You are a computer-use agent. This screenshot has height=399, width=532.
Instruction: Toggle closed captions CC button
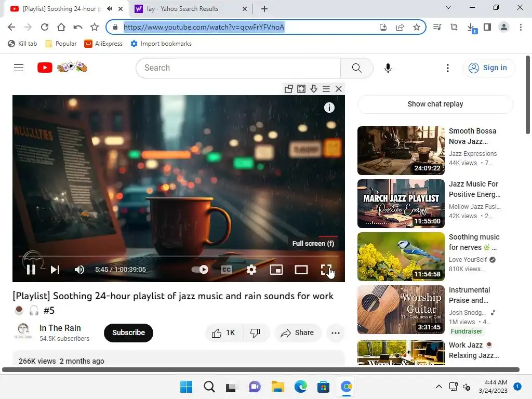pyautogui.click(x=227, y=270)
